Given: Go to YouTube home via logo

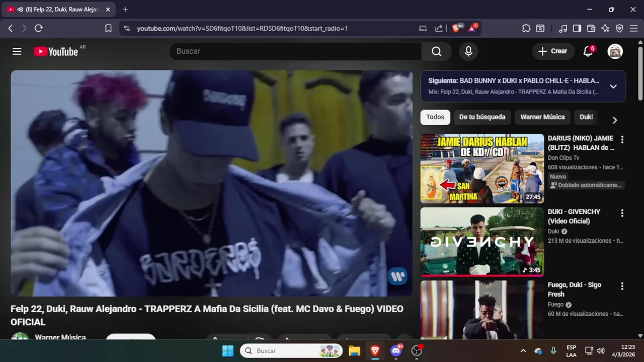Looking at the screenshot, I should pos(56,51).
